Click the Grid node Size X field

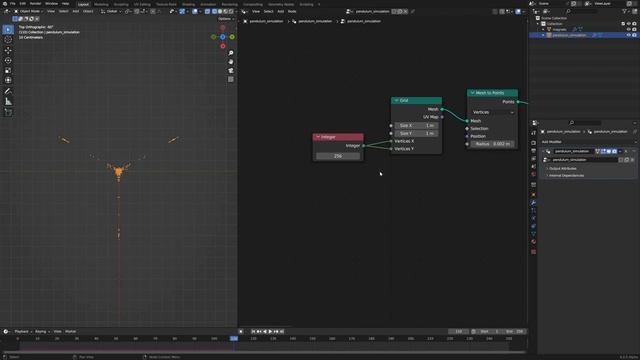(x=416, y=126)
